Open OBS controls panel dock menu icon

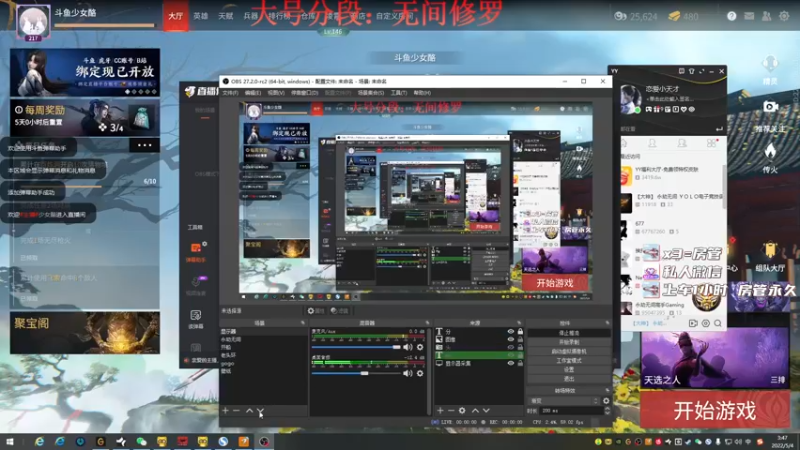click(607, 323)
